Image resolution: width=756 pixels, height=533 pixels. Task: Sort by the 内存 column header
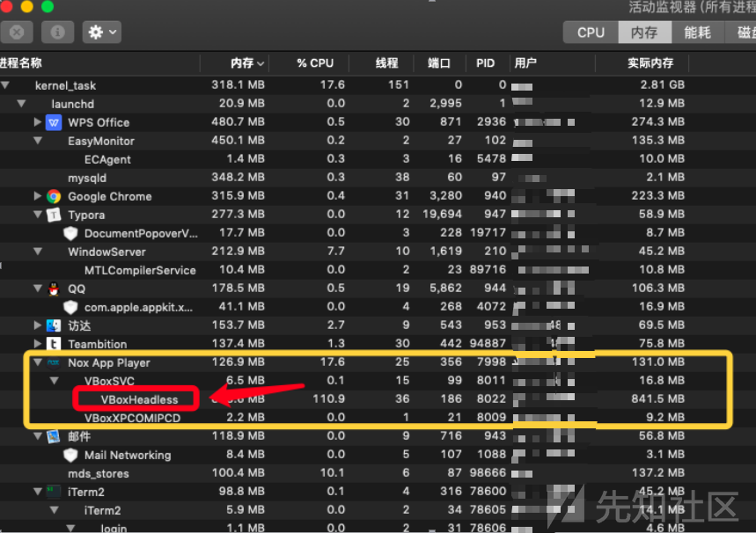(242, 63)
